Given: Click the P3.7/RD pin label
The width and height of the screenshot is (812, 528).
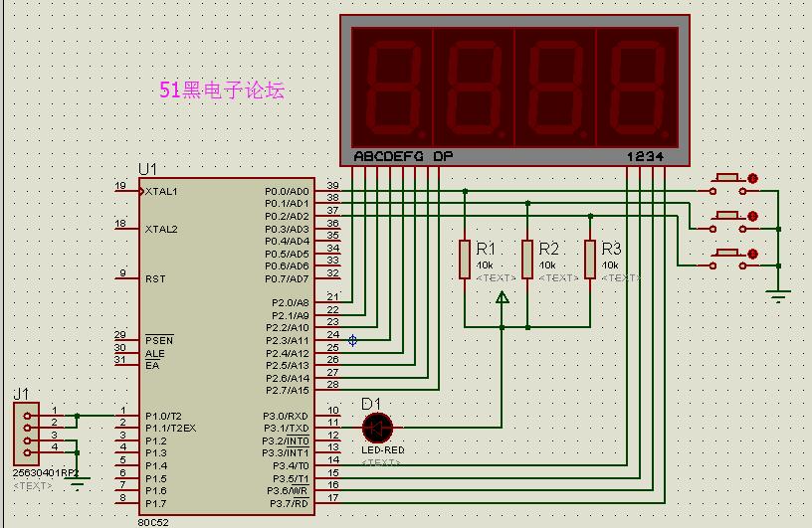Looking at the screenshot, I should (x=289, y=504).
